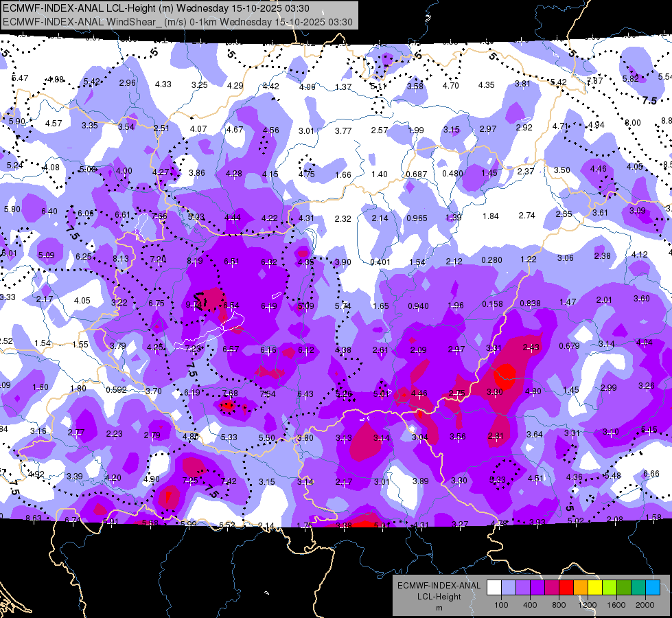Viewport: 672px width, 618px height.
Task: Click the wind shear value 1.84
Action: pyautogui.click(x=491, y=216)
